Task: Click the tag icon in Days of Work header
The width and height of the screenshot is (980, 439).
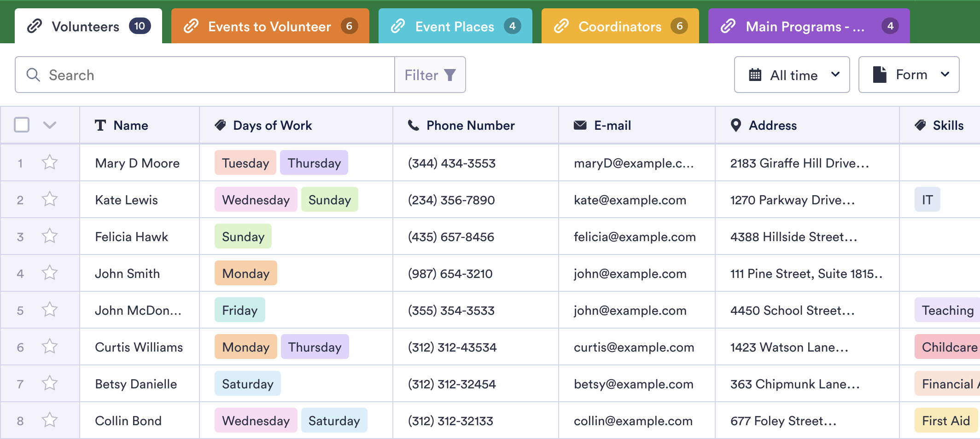Action: (221, 125)
